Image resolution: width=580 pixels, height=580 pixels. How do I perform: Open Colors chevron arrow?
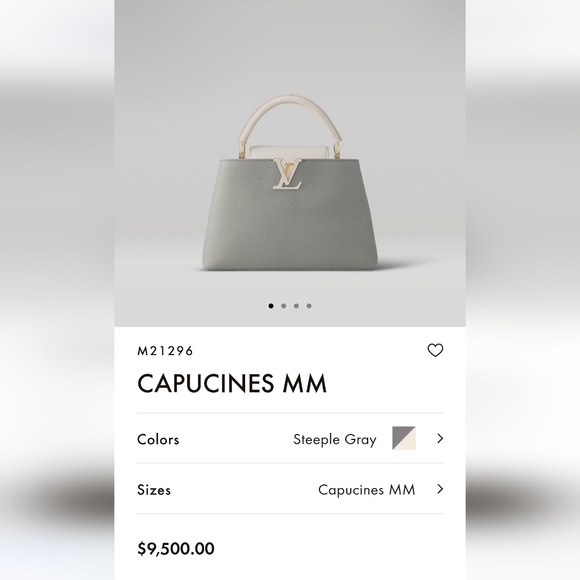pos(440,439)
